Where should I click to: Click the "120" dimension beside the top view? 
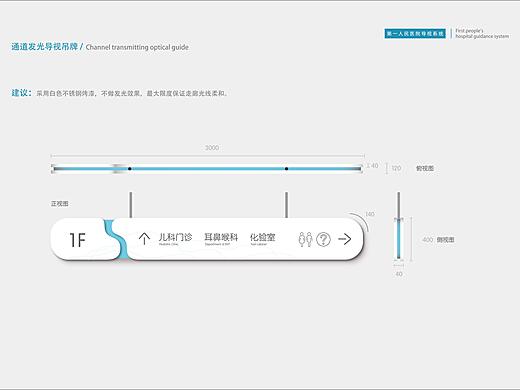coord(396,168)
